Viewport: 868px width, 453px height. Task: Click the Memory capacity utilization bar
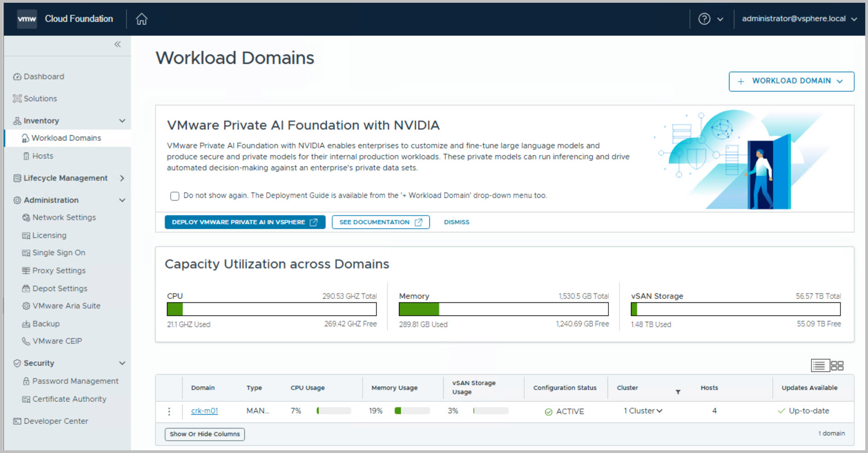pos(503,309)
